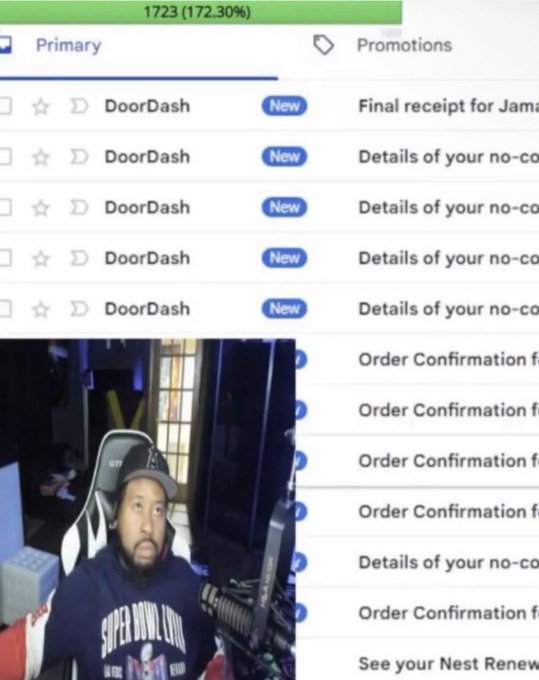This screenshot has height=680, width=539.
Task: Open the "Final receipt for Jama" email subject
Action: pyautogui.click(x=448, y=106)
